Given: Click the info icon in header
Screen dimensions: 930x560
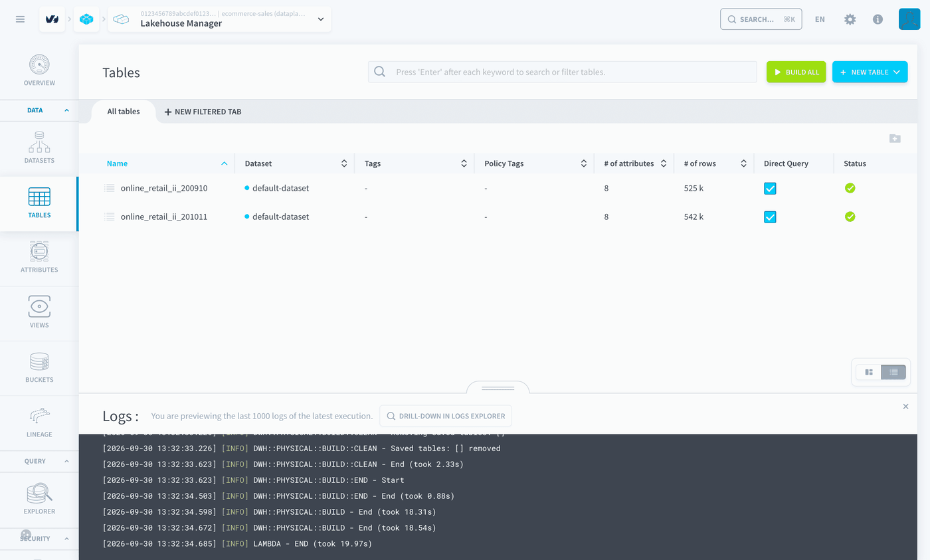Looking at the screenshot, I should (878, 19).
